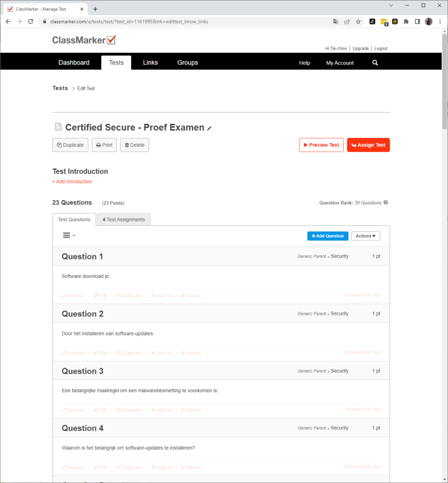Go to the Groups menu item
This screenshot has width=448, height=483.
pos(188,63)
